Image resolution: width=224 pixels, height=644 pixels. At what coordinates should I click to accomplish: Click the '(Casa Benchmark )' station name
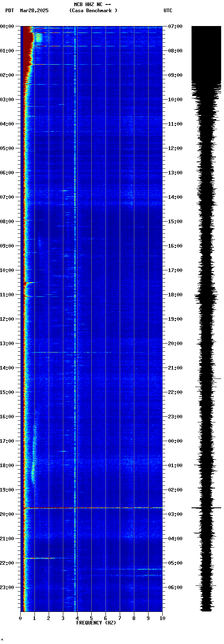pos(93,11)
